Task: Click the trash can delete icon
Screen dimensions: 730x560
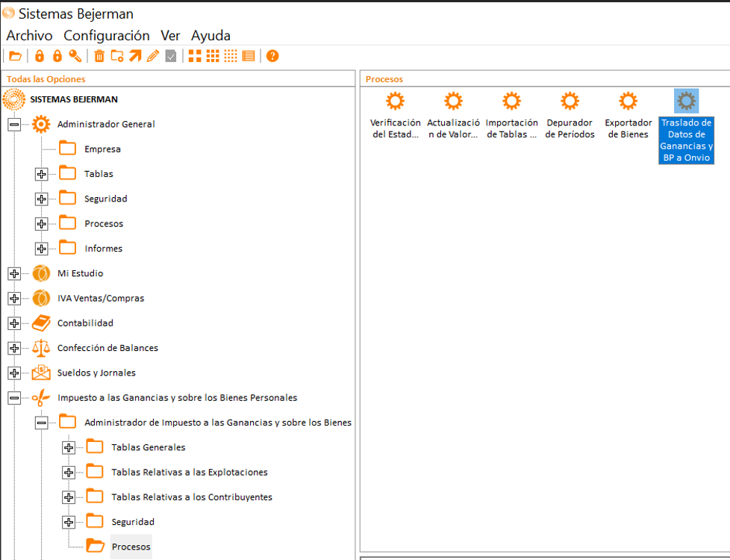Action: click(99, 56)
